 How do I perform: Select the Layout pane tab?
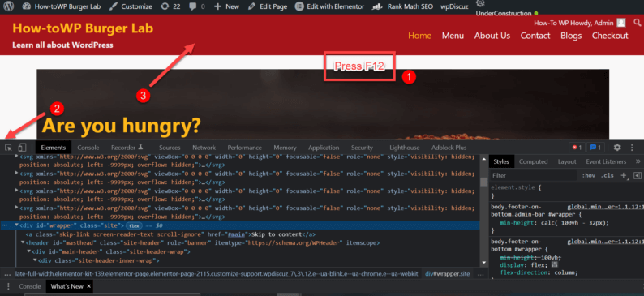(567, 161)
